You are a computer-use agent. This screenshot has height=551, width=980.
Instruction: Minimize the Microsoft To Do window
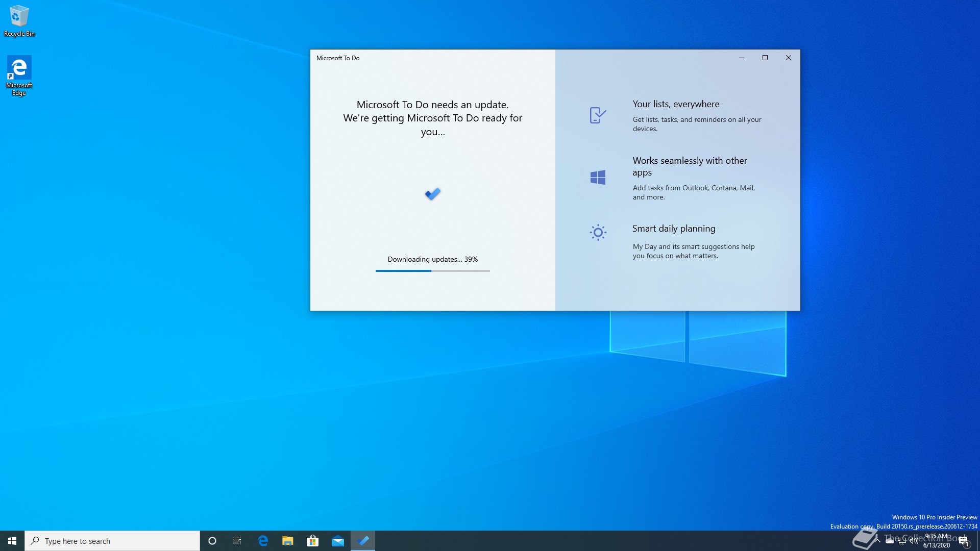click(x=742, y=58)
